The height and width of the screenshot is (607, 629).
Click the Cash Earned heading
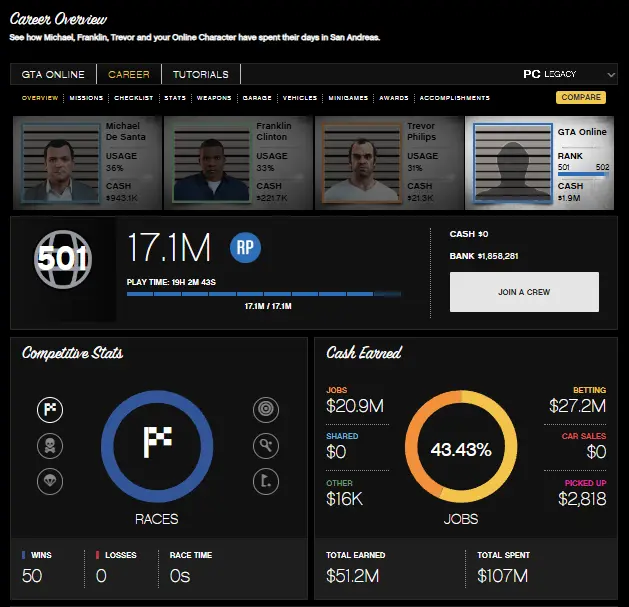click(x=364, y=353)
